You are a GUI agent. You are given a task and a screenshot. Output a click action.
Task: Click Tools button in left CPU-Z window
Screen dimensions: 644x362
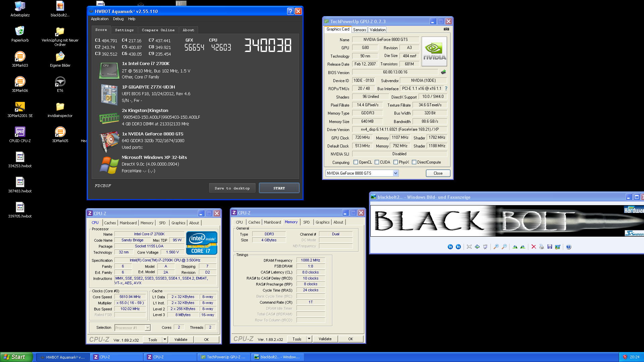(153, 340)
